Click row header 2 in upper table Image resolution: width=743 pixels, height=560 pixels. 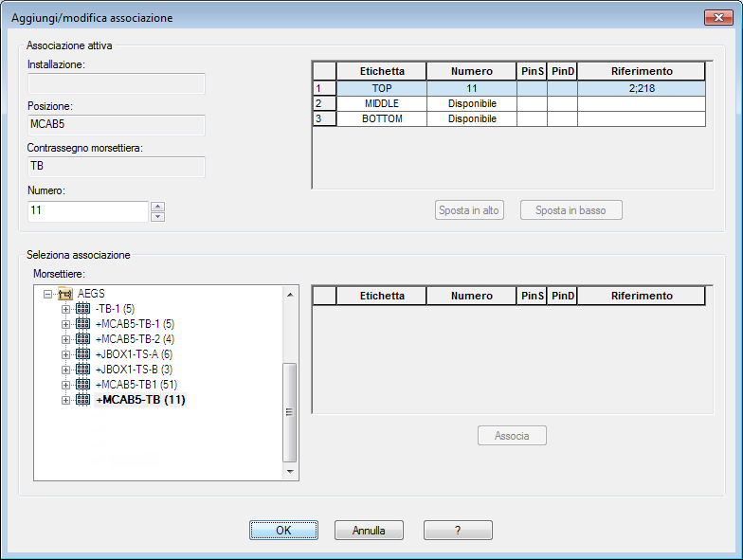(324, 104)
